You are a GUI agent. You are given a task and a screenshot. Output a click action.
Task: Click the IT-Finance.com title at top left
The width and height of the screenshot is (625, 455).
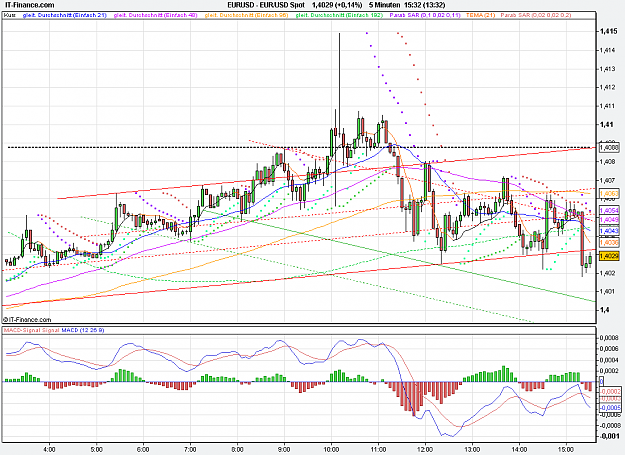[29, 5]
